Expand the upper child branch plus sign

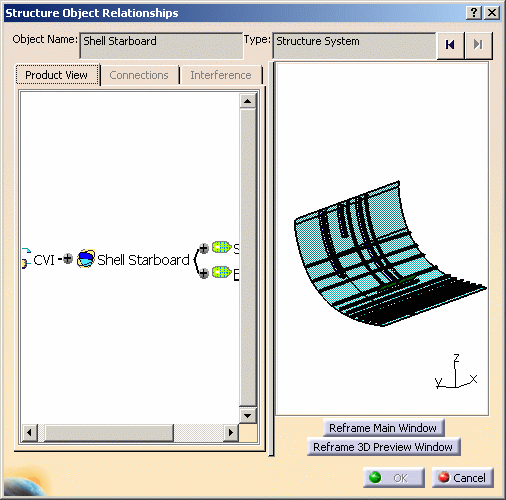pos(204,248)
